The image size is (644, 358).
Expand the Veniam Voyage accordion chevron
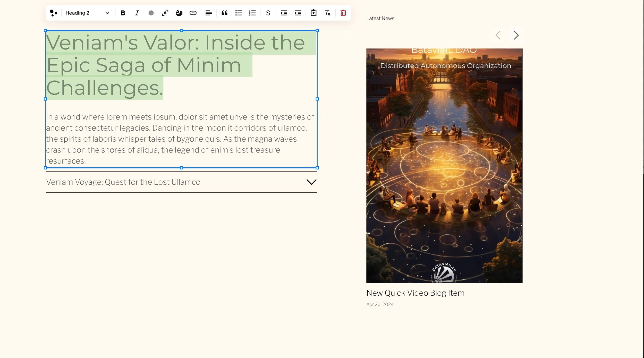click(311, 182)
